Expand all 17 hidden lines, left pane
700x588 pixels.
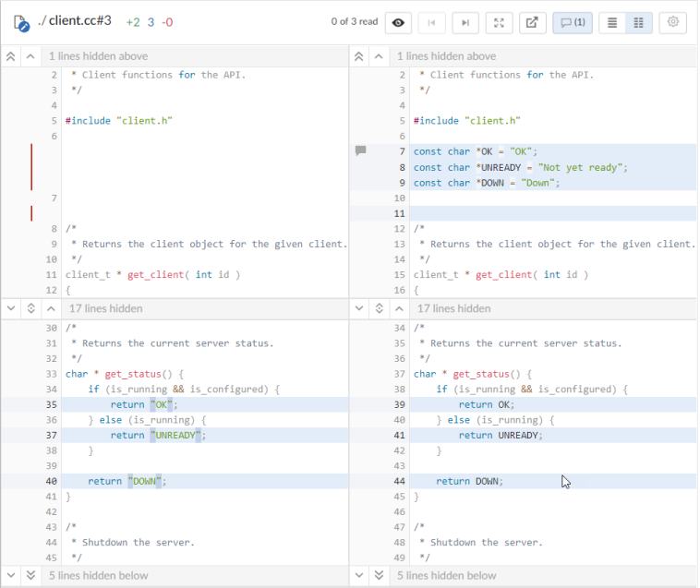point(30,308)
